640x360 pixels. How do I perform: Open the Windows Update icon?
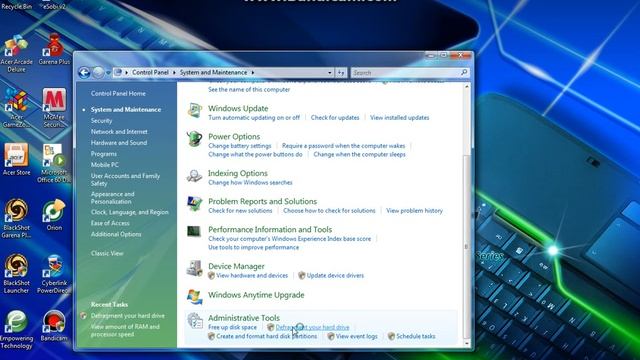[x=195, y=111]
